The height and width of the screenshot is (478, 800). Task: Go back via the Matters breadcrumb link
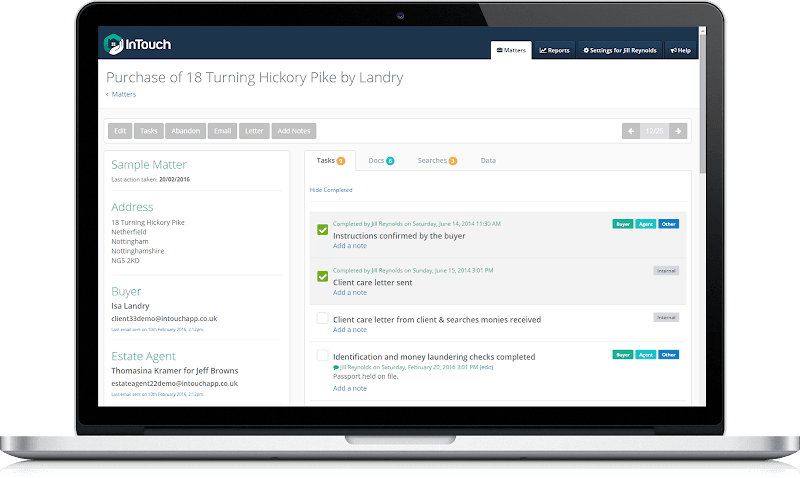pos(123,94)
